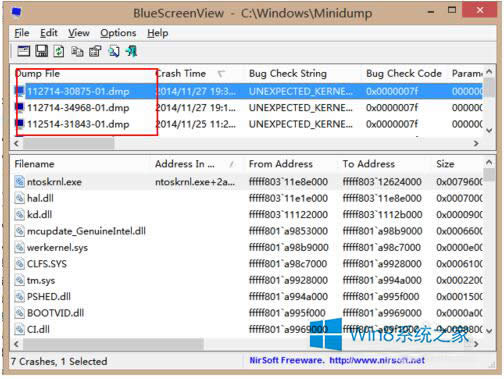Open the File menu
The image size is (504, 379).
tap(22, 33)
